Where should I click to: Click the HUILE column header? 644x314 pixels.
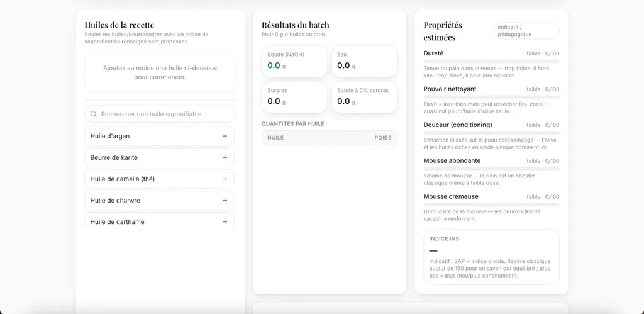pos(275,138)
